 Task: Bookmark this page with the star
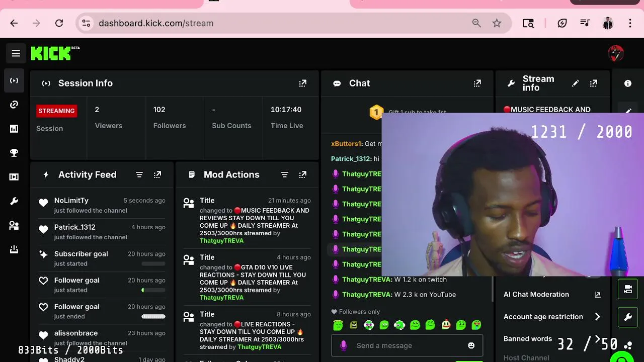tap(497, 23)
